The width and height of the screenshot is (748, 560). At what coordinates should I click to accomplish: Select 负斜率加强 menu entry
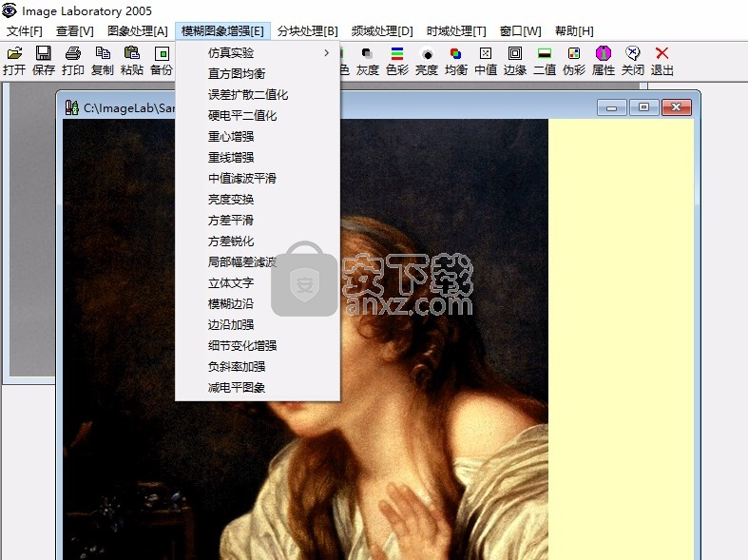click(258, 367)
